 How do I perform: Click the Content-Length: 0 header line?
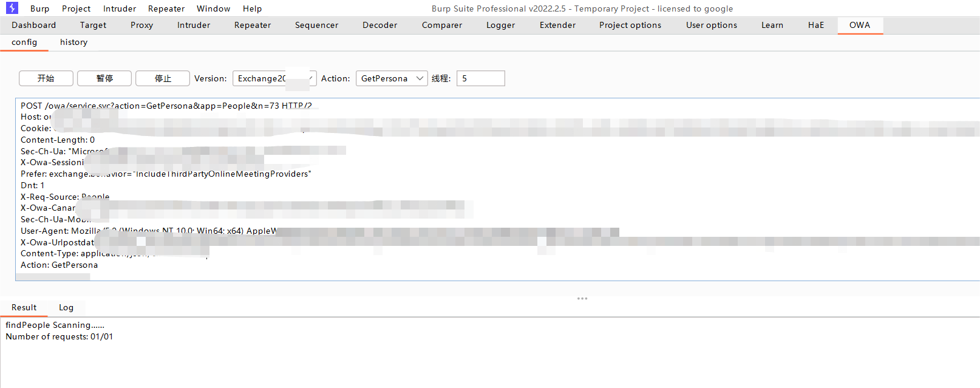(x=58, y=140)
